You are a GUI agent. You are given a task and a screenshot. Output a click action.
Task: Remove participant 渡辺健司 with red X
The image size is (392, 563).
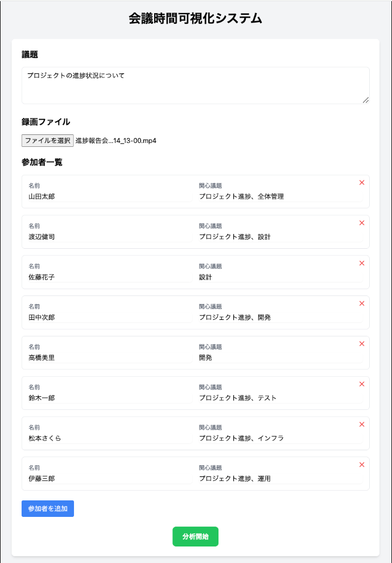pyautogui.click(x=362, y=223)
